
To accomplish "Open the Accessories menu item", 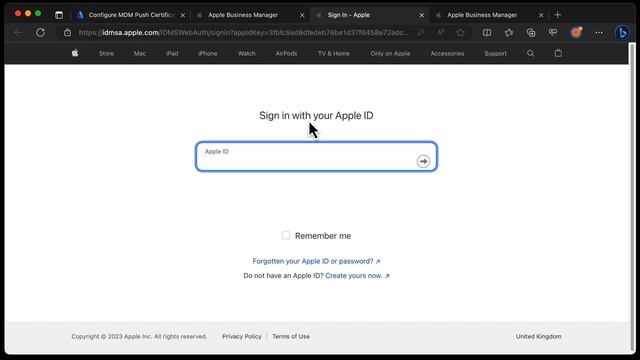I will tap(447, 53).
